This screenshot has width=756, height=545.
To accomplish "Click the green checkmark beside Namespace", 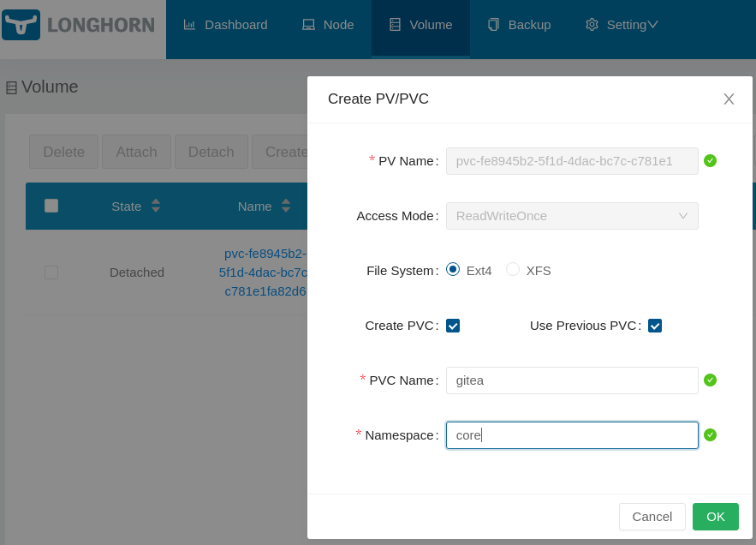I will click(711, 435).
